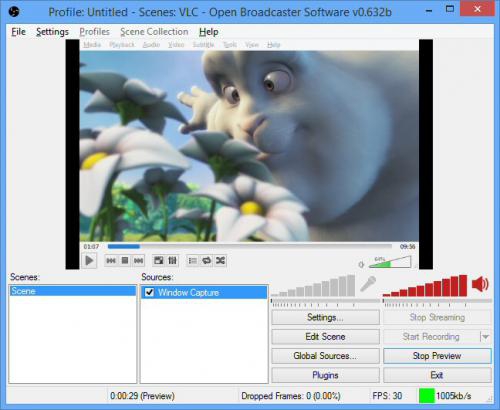Click 1005kb/s bitrate text
500x410 pixels.
pyautogui.click(x=454, y=396)
